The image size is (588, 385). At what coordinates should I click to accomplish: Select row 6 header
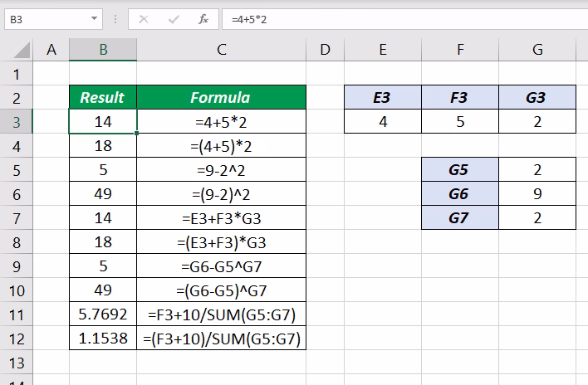16,194
